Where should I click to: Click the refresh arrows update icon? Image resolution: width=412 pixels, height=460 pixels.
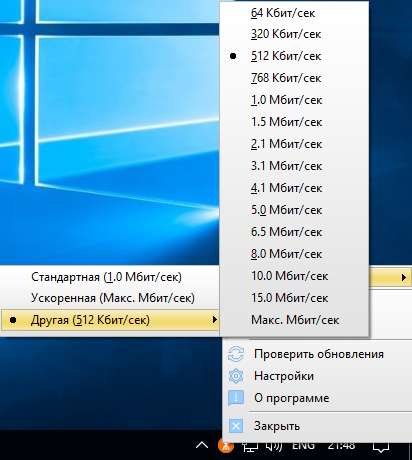pyautogui.click(x=236, y=354)
